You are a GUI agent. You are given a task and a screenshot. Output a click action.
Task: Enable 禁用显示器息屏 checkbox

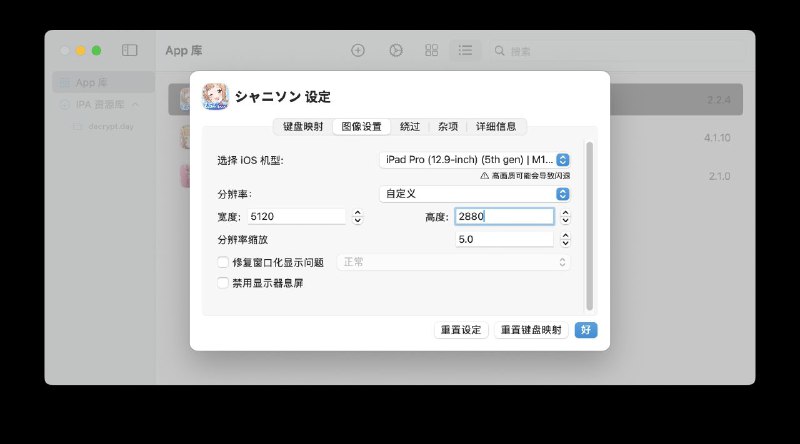pos(223,283)
